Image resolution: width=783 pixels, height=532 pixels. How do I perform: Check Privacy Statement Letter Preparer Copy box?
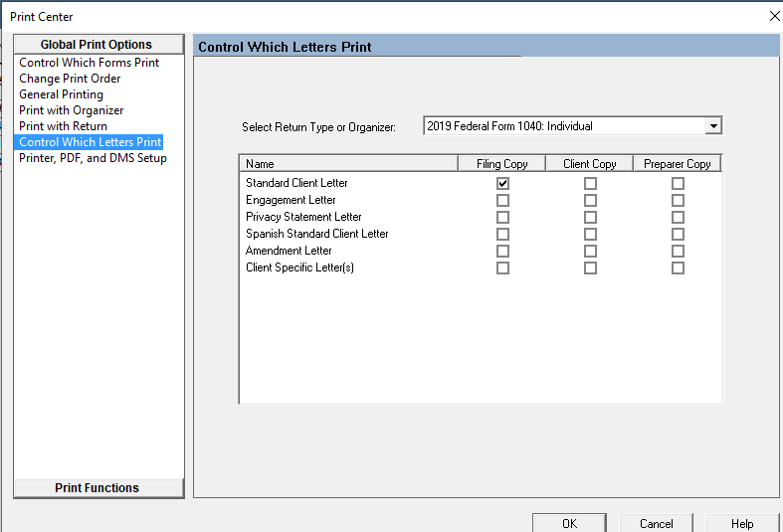678,217
